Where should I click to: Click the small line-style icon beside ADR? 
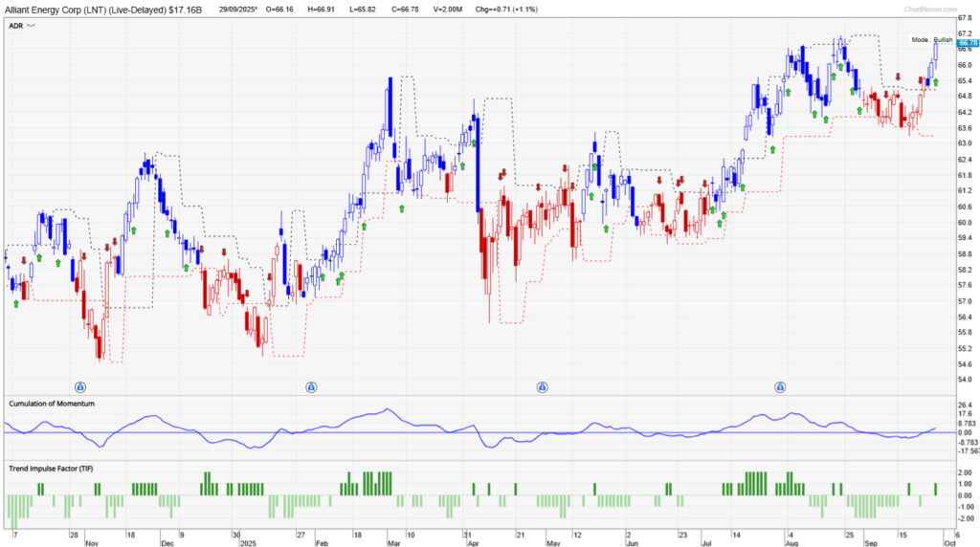32,27
